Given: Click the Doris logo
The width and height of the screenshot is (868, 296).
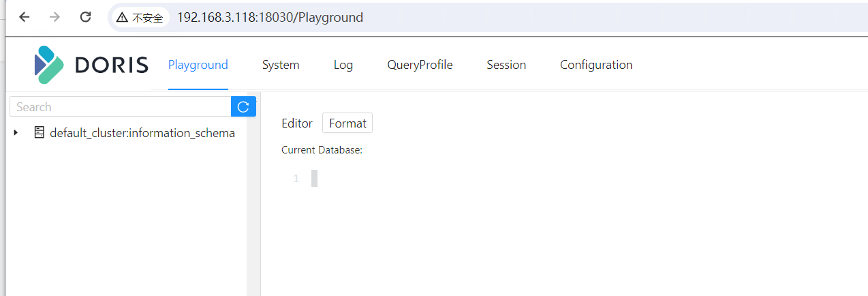Looking at the screenshot, I should (x=91, y=65).
